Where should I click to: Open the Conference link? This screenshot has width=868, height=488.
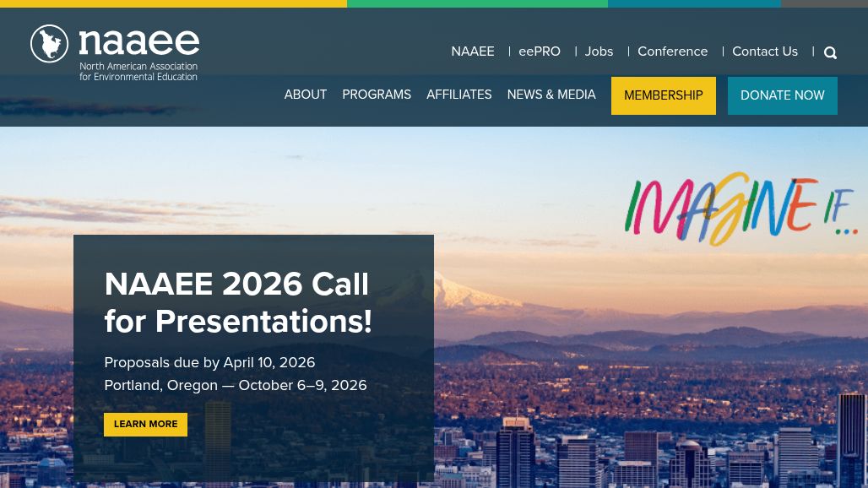(x=672, y=52)
